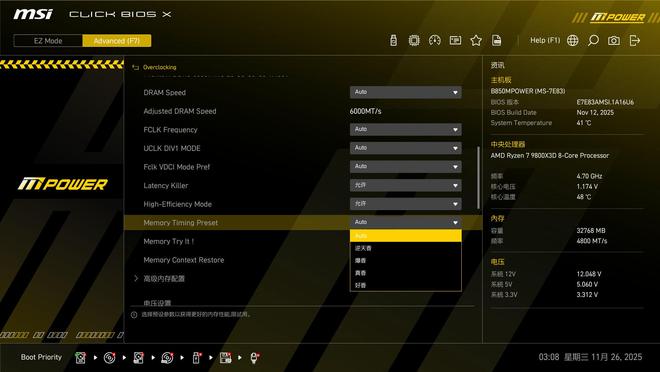Screen dimensions: 660x372
Task: Click the System Temperature 41 °C reading
Action: tap(583, 123)
